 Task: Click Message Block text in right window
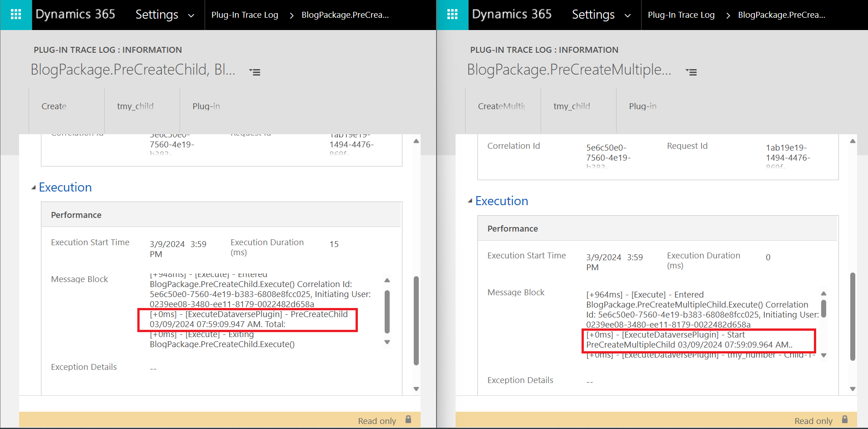coord(702,324)
